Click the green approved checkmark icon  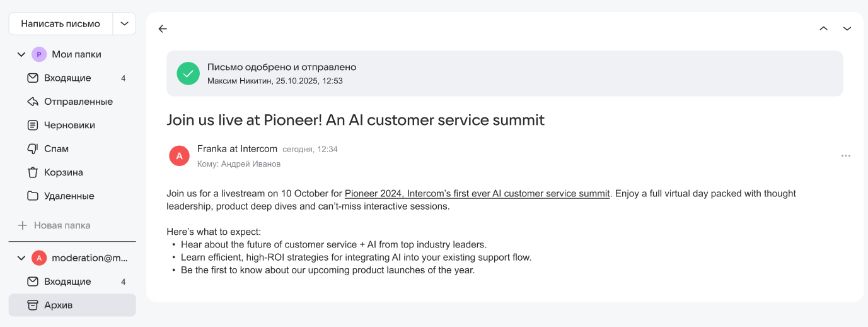point(188,73)
